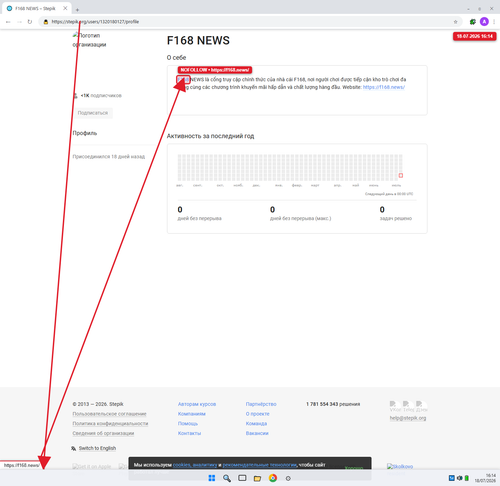500x486 pixels.
Task: Close the 'F168 NEWS – Stepik' tab
Action: tap(65, 8)
